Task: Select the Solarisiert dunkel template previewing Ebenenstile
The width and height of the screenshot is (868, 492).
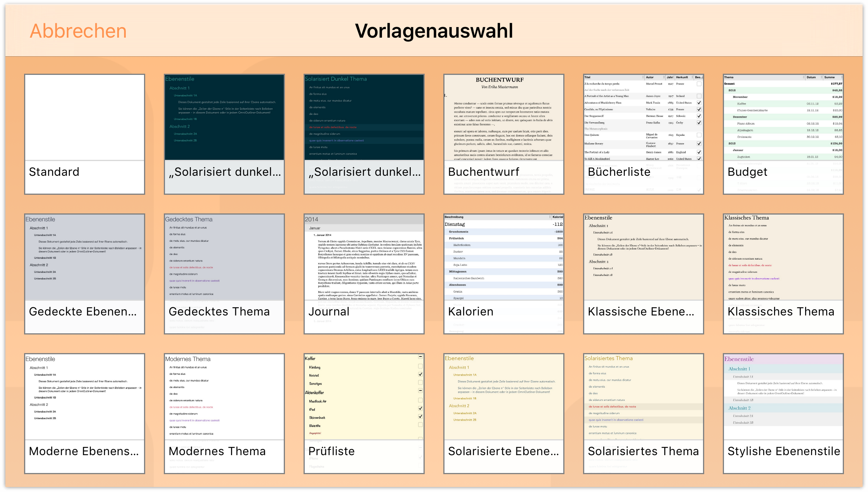Action: point(224,134)
